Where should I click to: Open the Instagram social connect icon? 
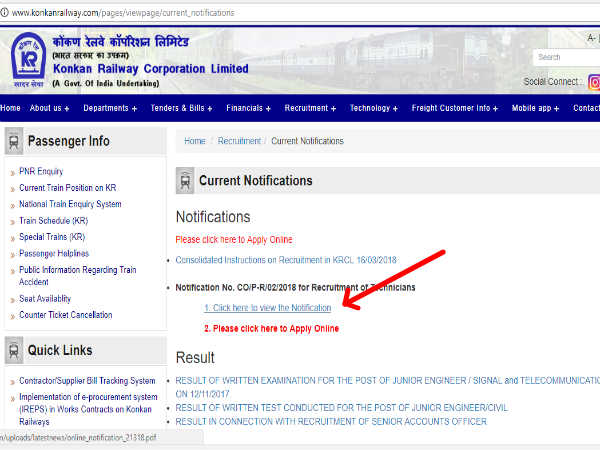pos(594,82)
